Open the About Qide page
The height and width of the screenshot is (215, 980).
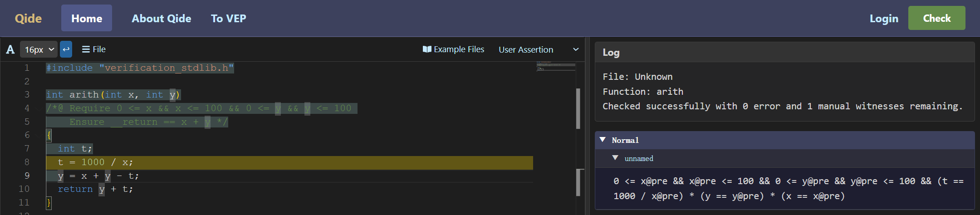[161, 19]
